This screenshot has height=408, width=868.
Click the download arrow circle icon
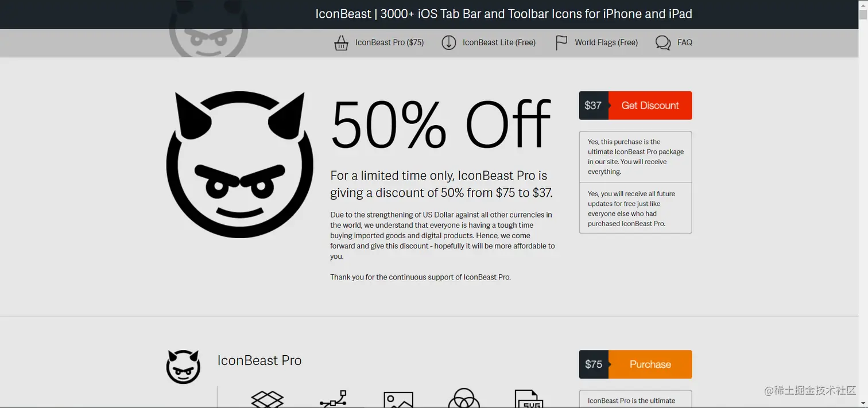click(449, 42)
